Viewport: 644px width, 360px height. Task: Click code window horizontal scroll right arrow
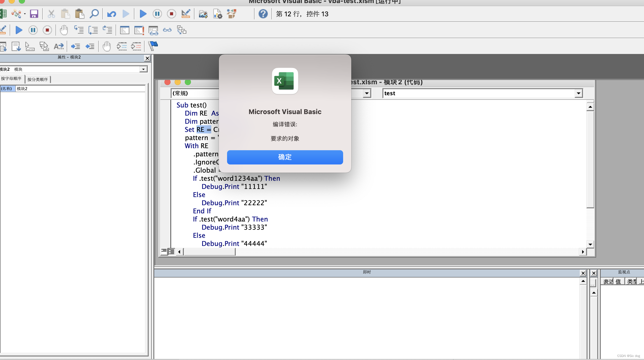[583, 252]
